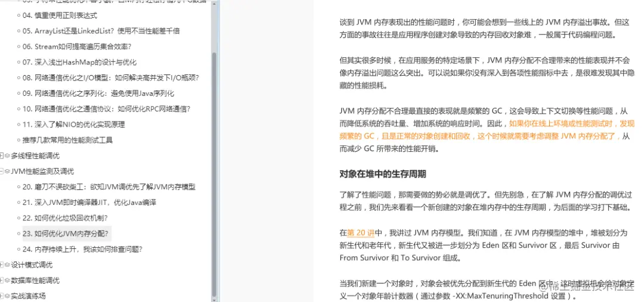Open chapter 07 深入浅出HashMap的设计与优化
644x302 pixels.
click(x=80, y=62)
